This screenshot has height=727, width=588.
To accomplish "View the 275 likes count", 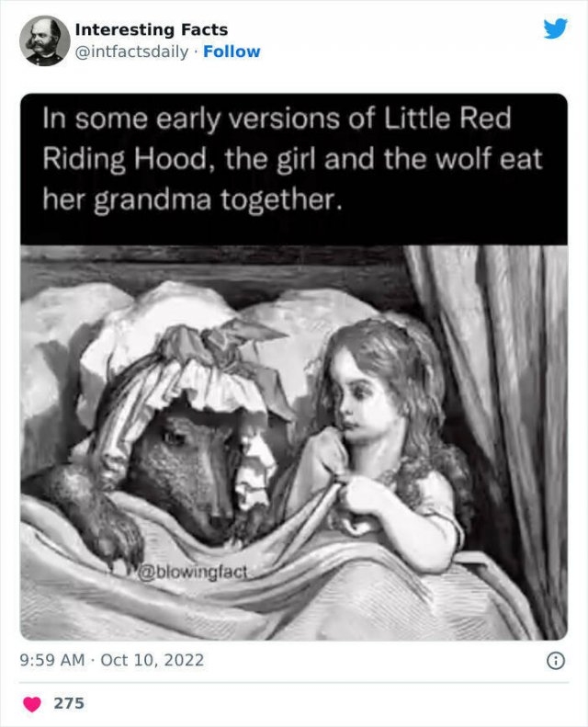I will (x=69, y=703).
